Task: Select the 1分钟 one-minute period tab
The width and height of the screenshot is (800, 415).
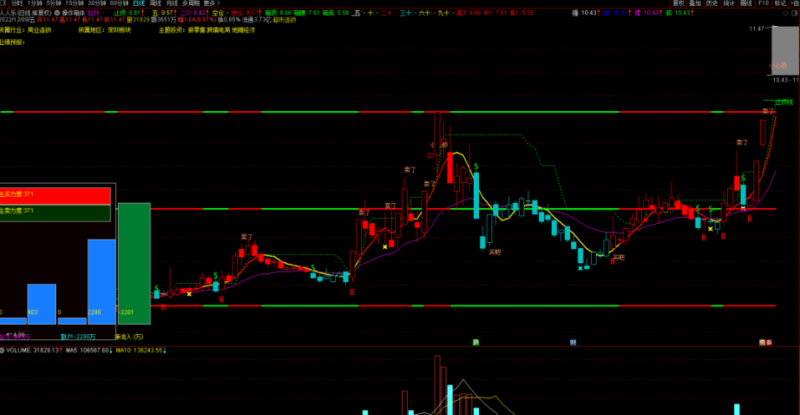Action: tap(36, 3)
